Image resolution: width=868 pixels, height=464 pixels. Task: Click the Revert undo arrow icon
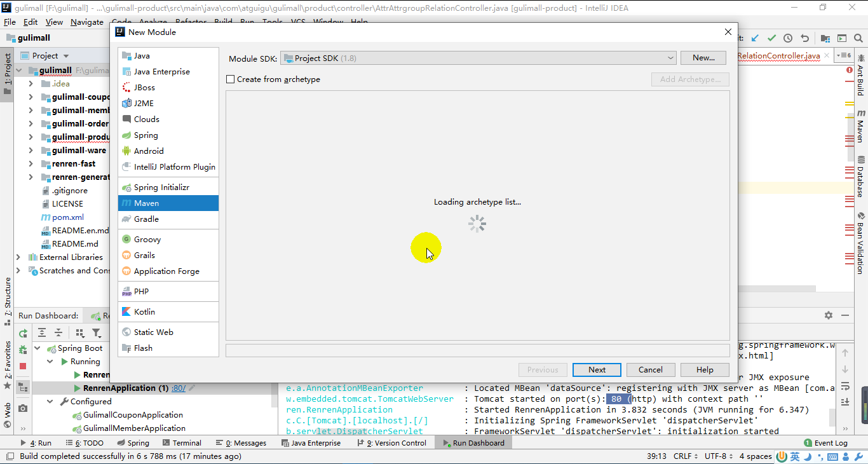coord(805,38)
